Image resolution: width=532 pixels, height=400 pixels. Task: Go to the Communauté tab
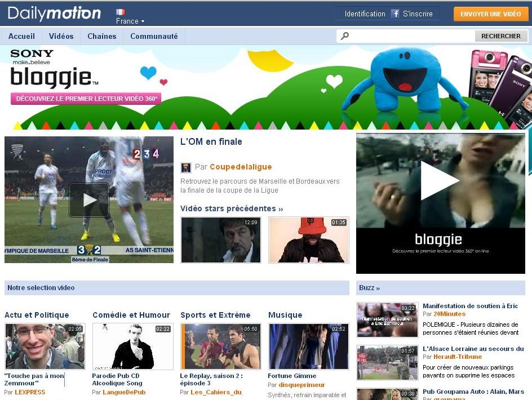pos(154,36)
